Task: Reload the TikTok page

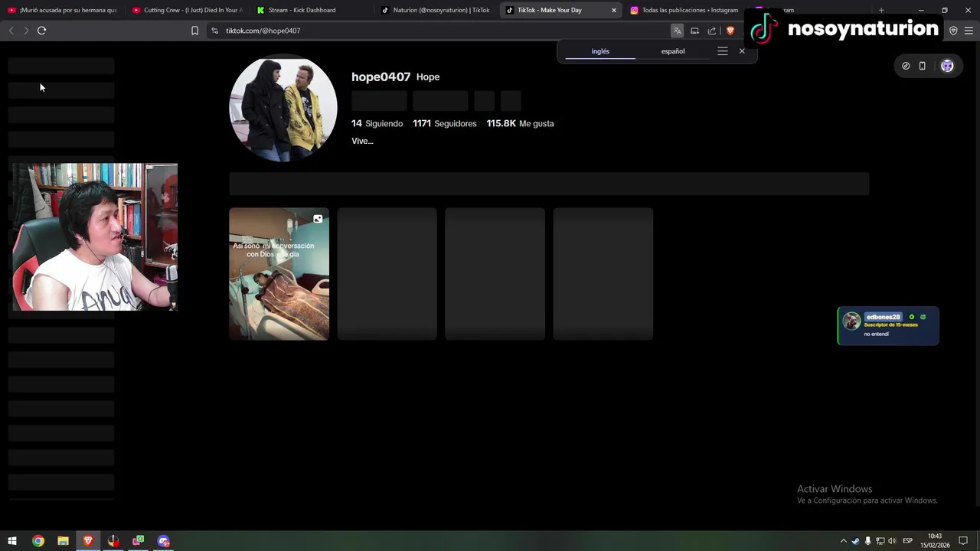Action: (41, 31)
